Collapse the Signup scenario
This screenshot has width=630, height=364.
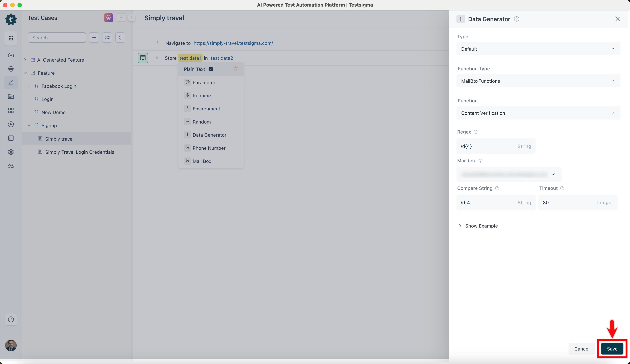29,125
